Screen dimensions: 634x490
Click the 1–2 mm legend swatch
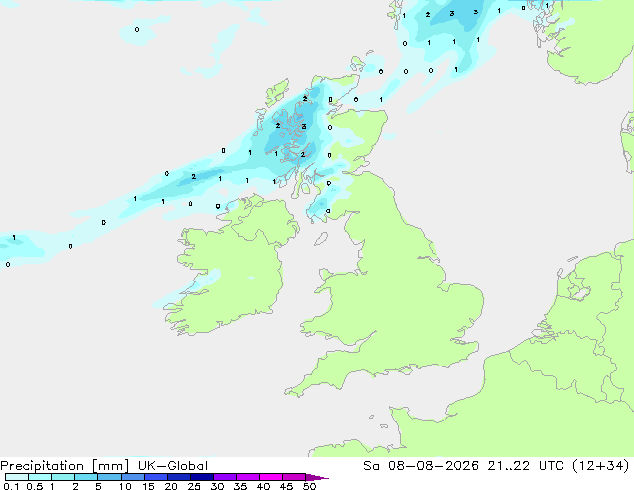(x=63, y=477)
